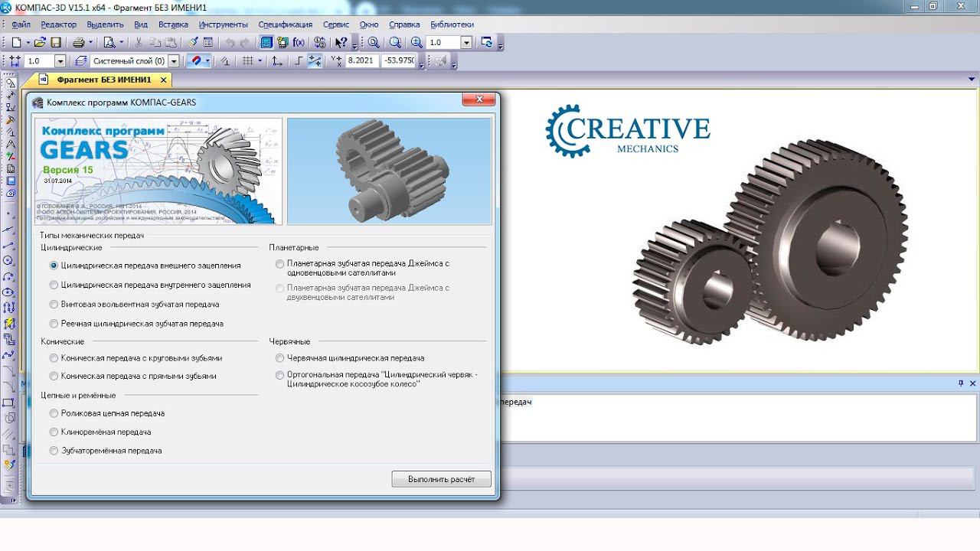Click the refresh view icon
Viewport: 980px width, 551px height.
click(485, 43)
